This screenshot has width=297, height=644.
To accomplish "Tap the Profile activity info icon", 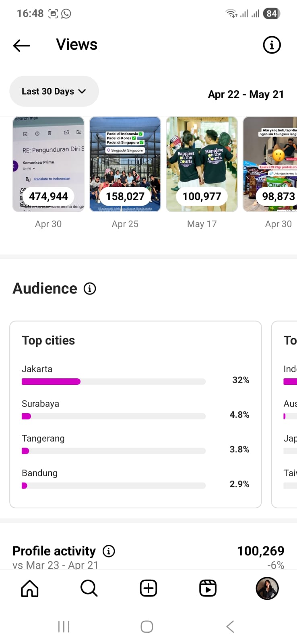I will coord(109,551).
